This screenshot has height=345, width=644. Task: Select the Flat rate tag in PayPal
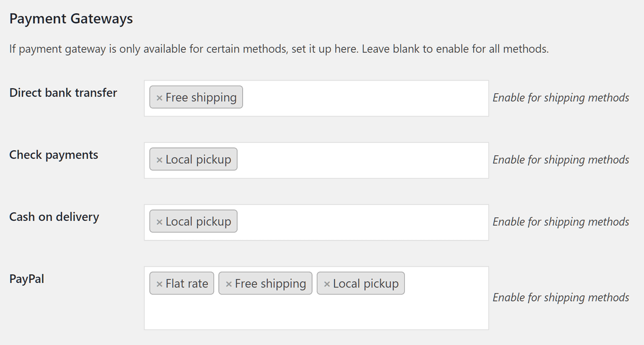(x=187, y=284)
